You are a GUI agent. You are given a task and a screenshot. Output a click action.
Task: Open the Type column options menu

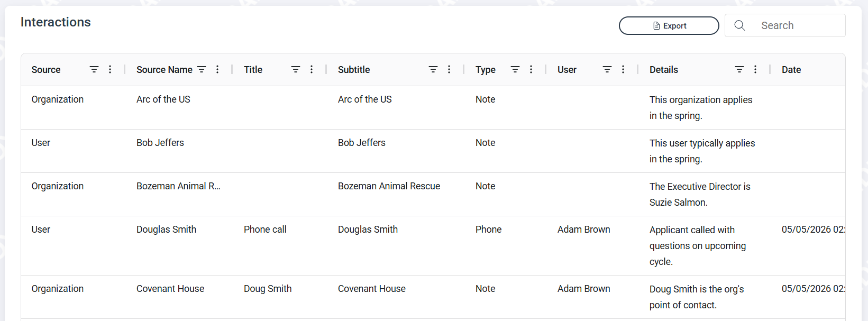(531, 69)
